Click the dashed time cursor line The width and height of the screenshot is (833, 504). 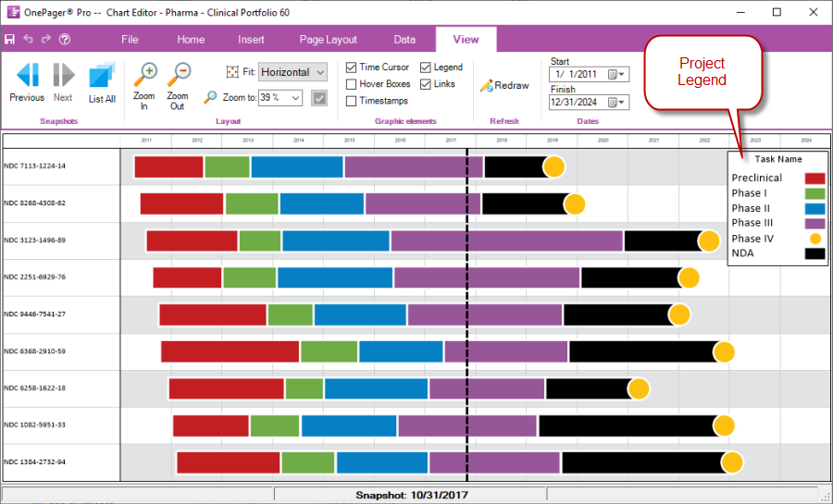[x=467, y=314]
